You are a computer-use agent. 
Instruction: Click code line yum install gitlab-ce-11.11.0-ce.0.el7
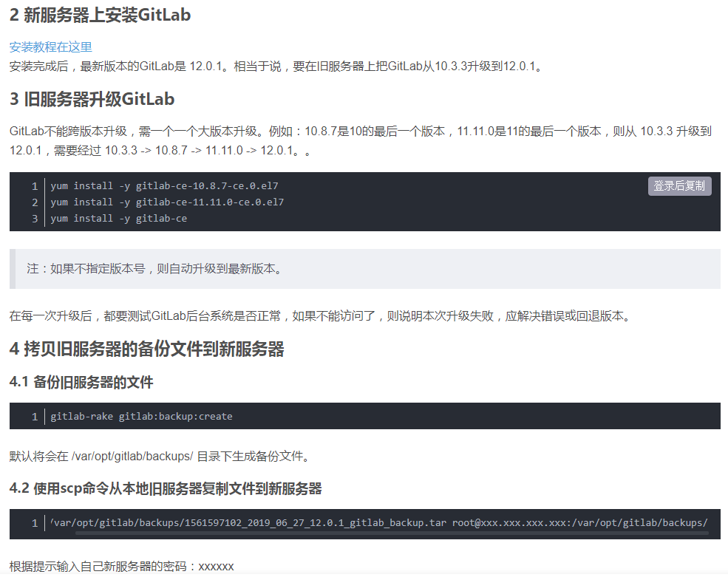pyautogui.click(x=167, y=202)
